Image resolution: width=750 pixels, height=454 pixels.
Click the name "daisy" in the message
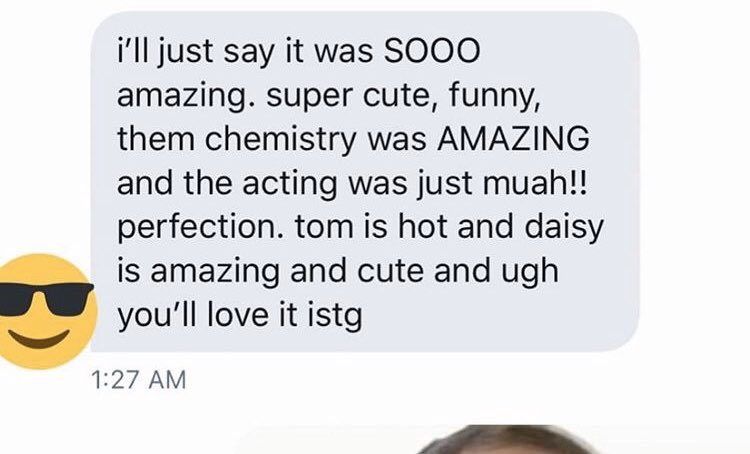(x=564, y=229)
